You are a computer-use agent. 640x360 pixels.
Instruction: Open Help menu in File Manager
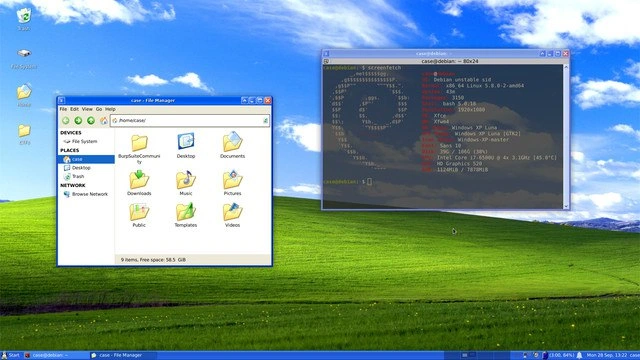pos(110,109)
